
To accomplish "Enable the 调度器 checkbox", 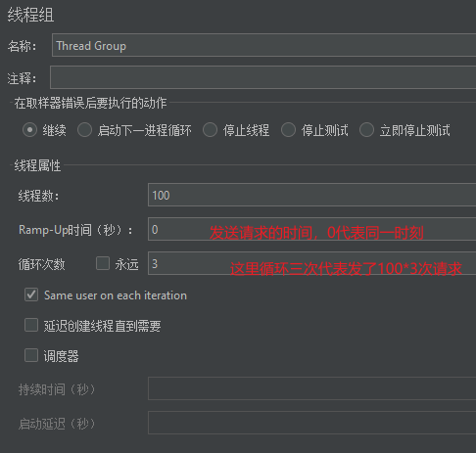I will [31, 355].
